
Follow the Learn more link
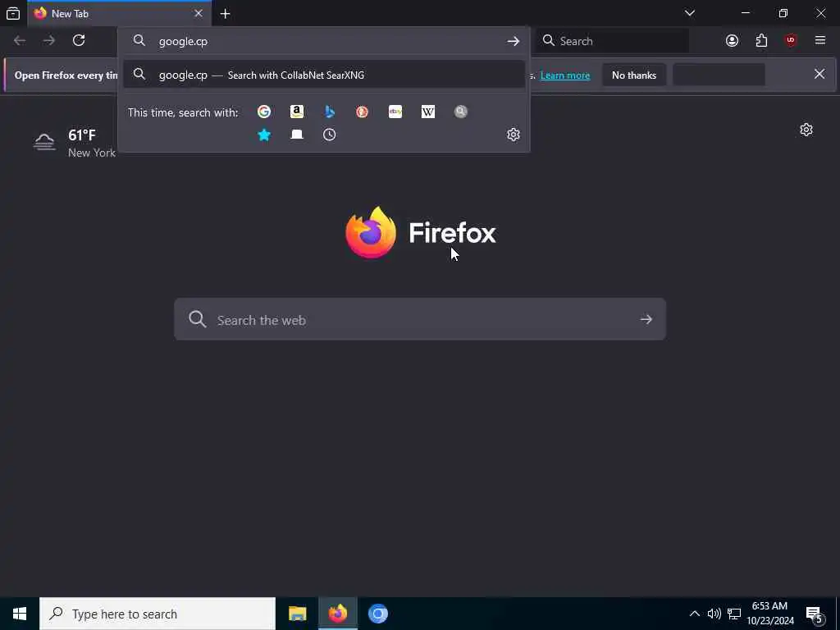pyautogui.click(x=565, y=75)
